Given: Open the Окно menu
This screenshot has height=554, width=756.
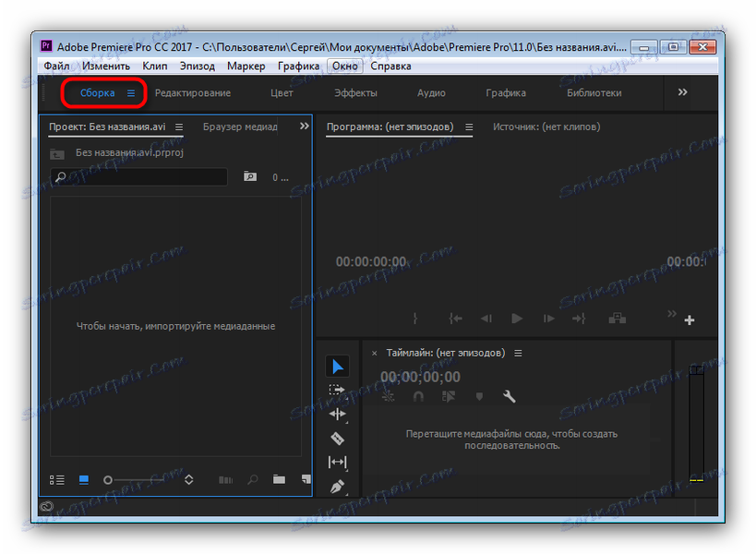Looking at the screenshot, I should (344, 66).
